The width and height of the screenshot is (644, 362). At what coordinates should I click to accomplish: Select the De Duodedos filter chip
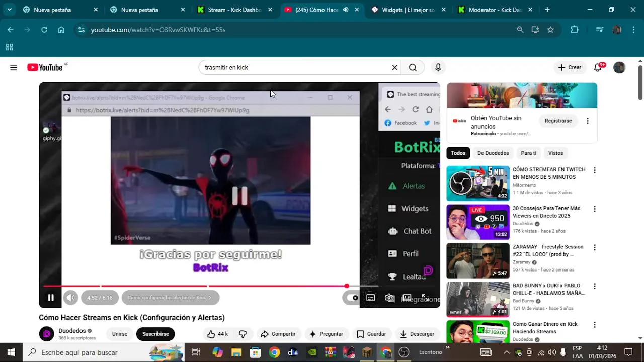click(x=493, y=153)
